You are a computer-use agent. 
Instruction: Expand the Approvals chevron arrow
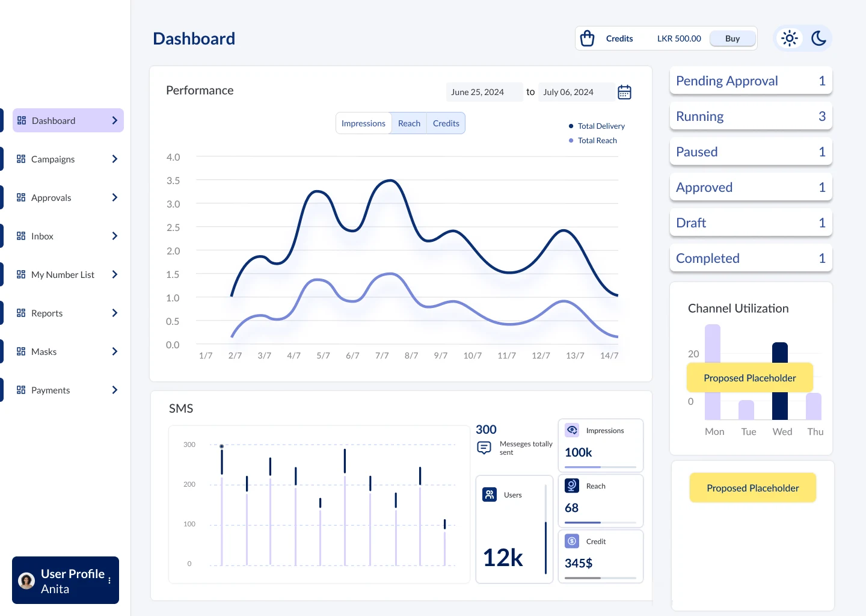115,197
